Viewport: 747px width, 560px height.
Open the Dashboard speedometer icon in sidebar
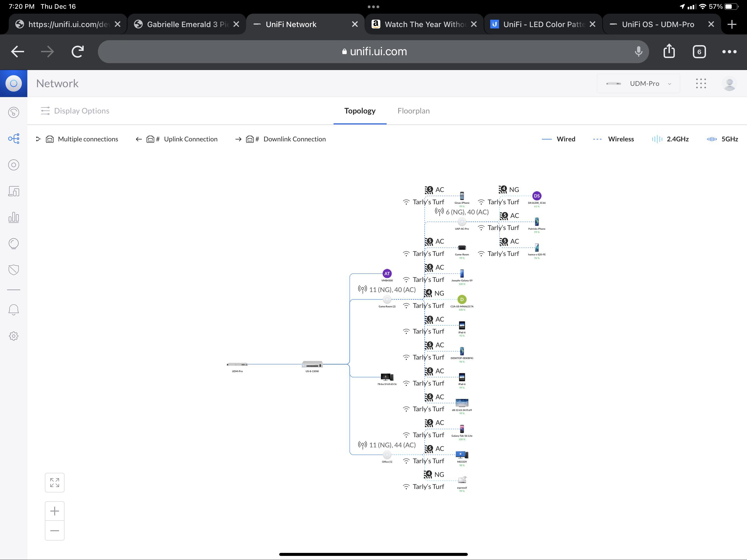pos(13,112)
